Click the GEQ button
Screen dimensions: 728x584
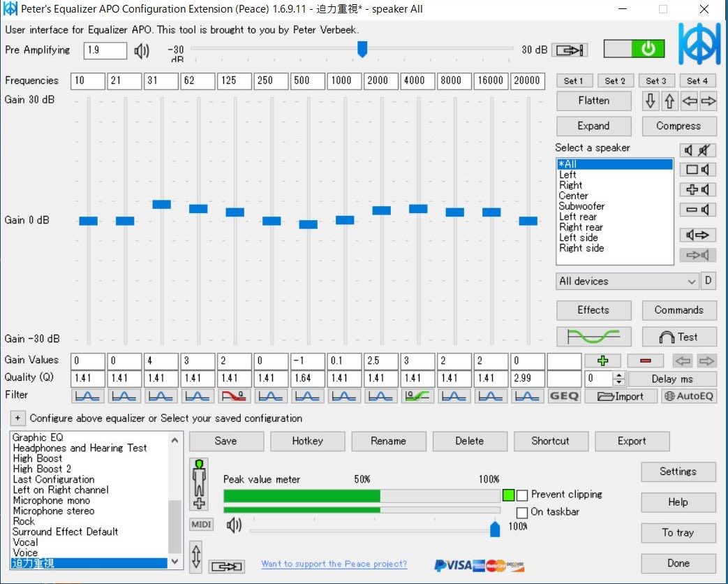coord(564,396)
